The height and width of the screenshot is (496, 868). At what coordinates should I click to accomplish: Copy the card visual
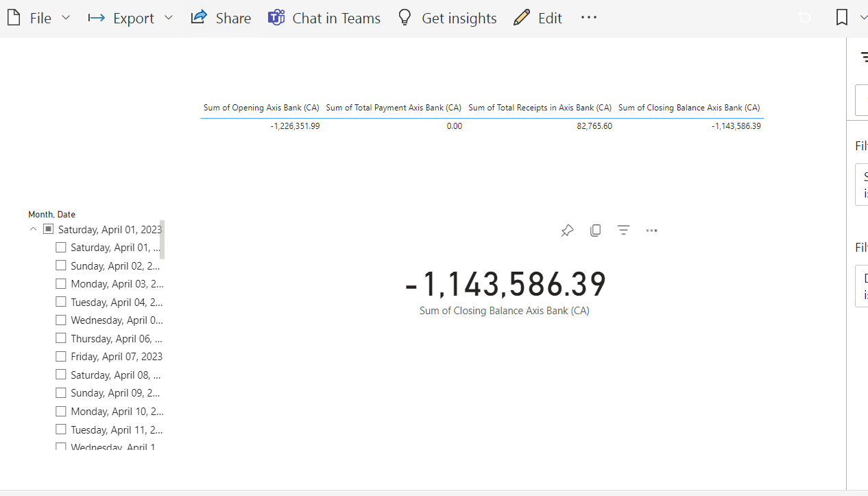click(595, 231)
